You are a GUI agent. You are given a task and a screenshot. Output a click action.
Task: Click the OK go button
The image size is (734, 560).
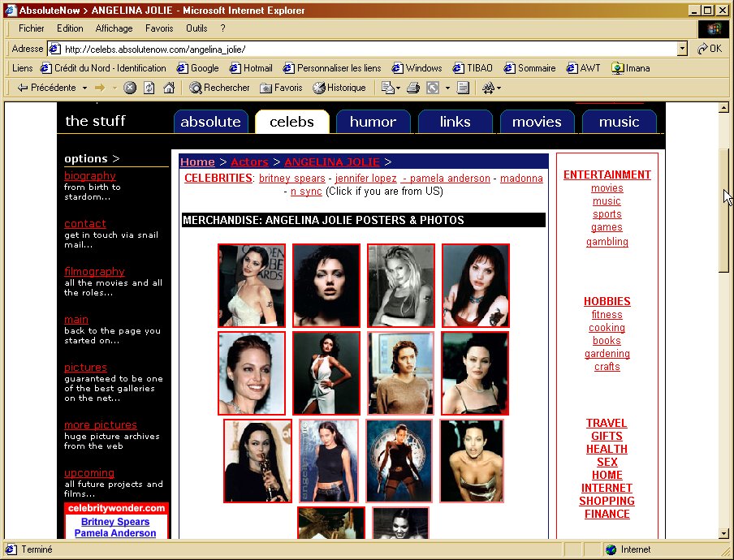[709, 49]
